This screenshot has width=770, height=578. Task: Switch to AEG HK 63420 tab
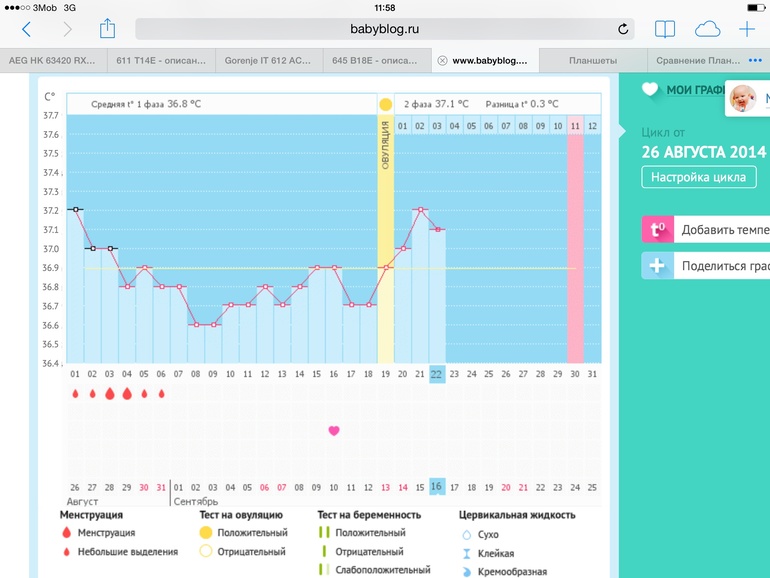pyautogui.click(x=53, y=60)
